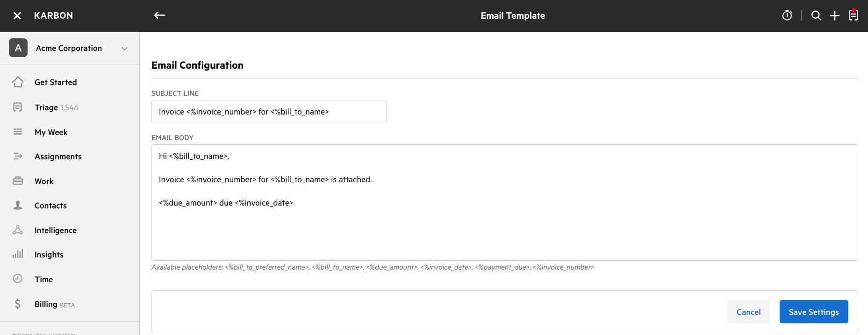Navigate to Get Started
Screen dimensions: 868x335
tap(56, 82)
